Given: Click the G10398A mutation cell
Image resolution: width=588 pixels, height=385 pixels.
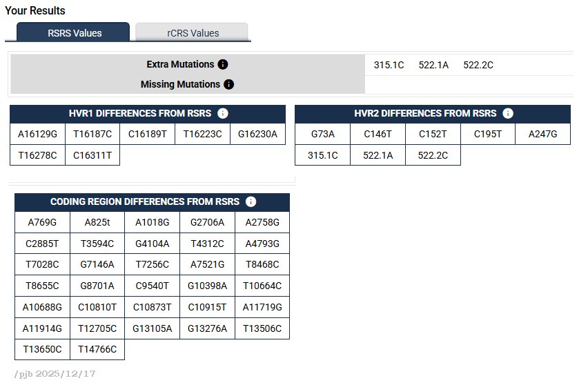Looking at the screenshot, I should click(x=207, y=286).
